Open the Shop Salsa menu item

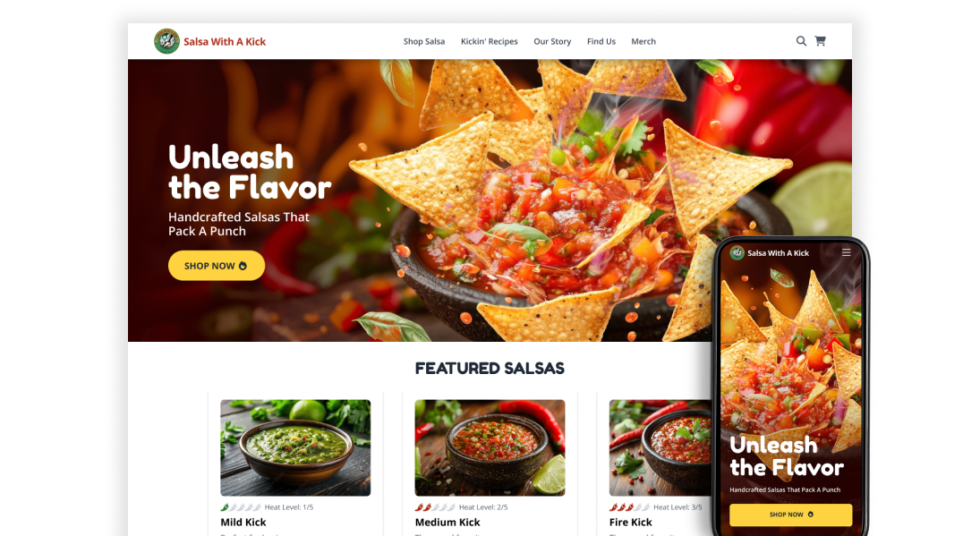tap(423, 41)
